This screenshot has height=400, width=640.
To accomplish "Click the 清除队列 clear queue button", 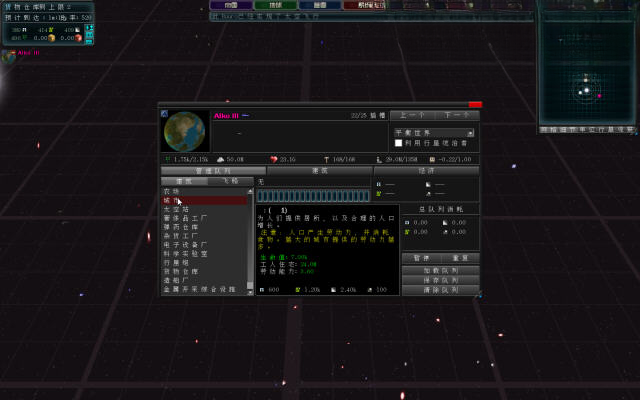I will tap(440, 290).
